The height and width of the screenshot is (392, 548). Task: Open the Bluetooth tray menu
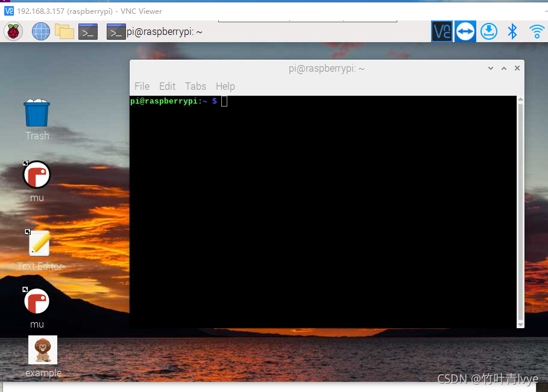(512, 31)
